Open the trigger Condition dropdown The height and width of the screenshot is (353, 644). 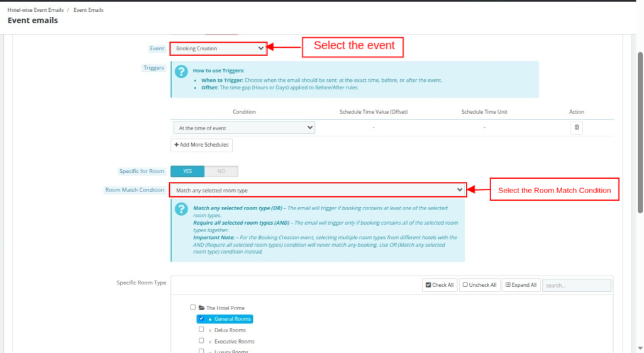click(x=244, y=128)
